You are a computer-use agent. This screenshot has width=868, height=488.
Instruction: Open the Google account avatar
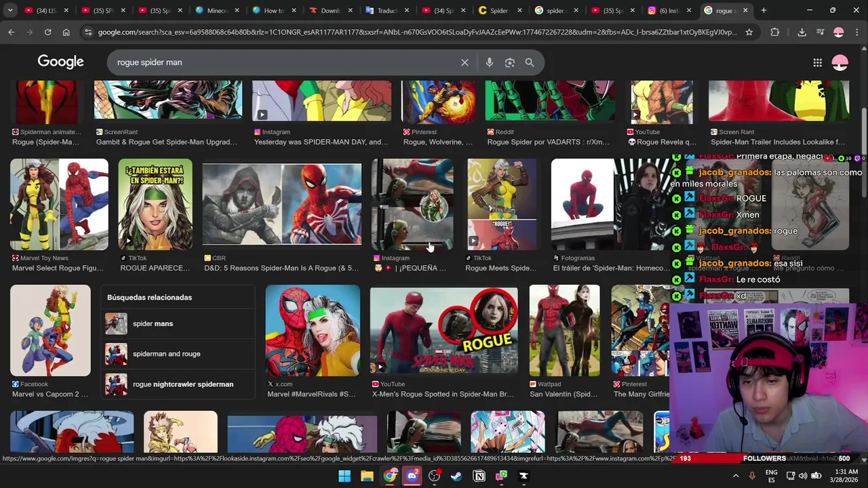[x=840, y=62]
